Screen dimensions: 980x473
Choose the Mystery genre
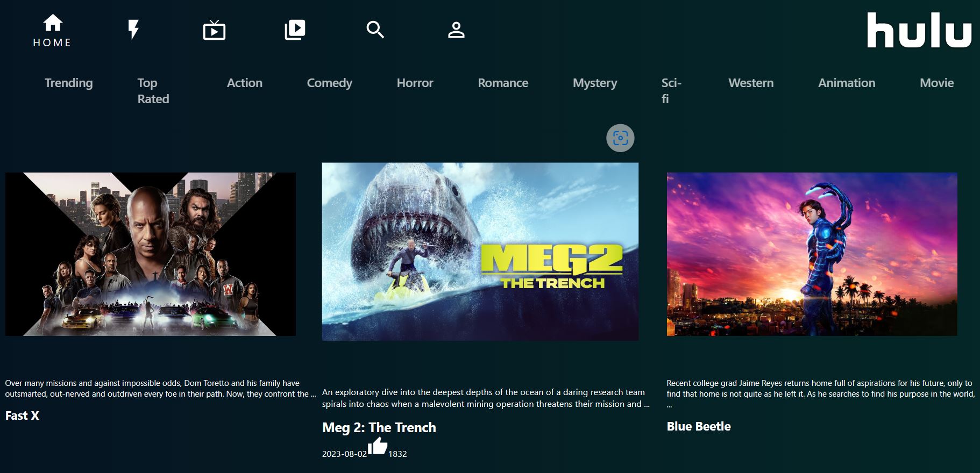(595, 83)
